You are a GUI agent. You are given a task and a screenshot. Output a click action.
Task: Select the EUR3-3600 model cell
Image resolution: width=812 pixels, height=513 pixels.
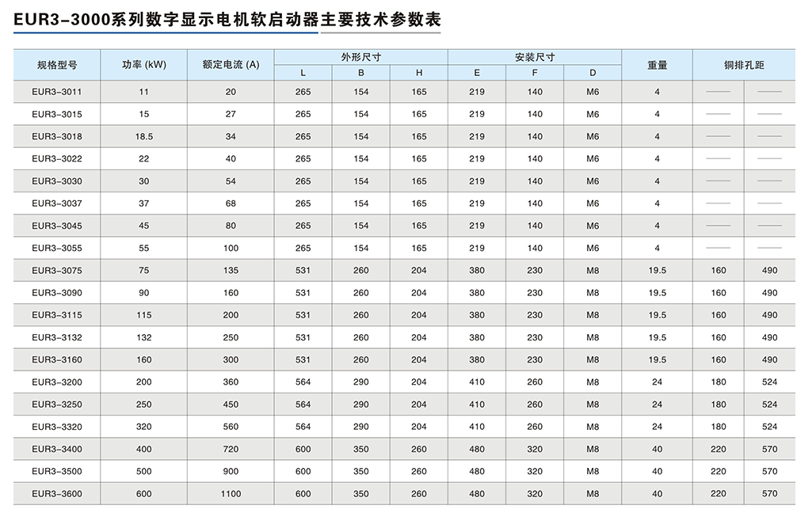pyautogui.click(x=56, y=492)
